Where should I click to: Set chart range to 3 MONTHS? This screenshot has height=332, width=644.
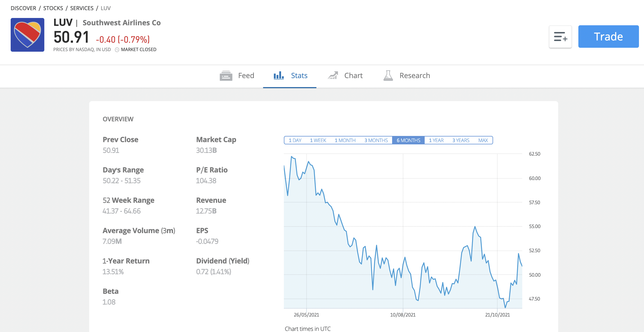[376, 140]
